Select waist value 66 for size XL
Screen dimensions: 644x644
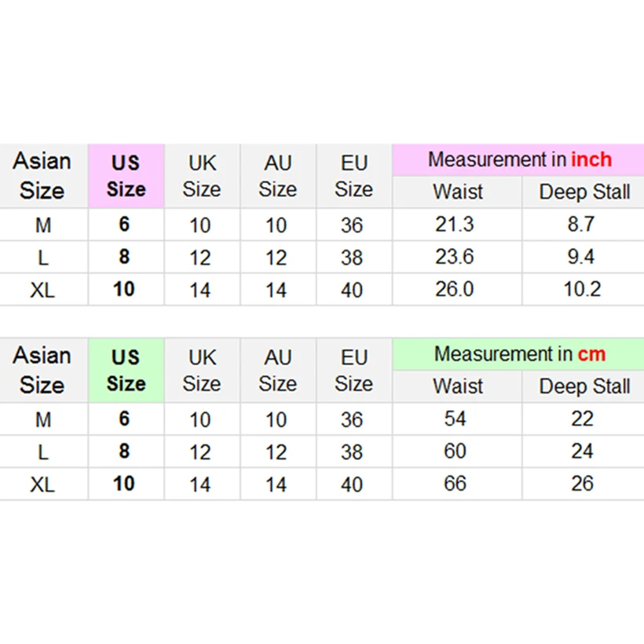click(x=455, y=484)
